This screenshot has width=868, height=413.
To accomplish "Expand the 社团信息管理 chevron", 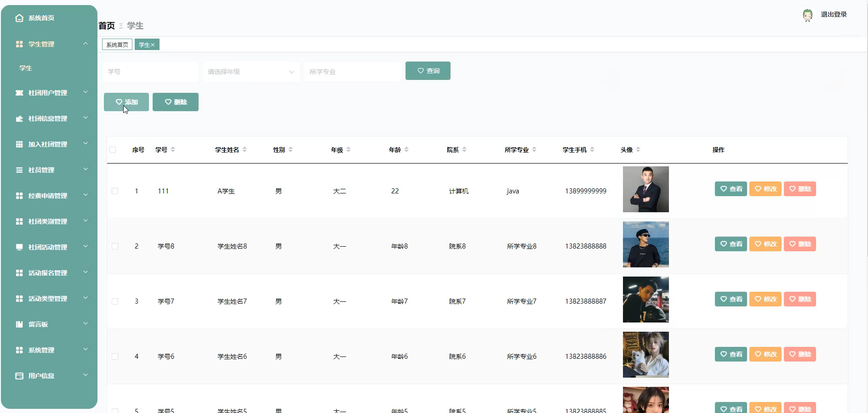I will tap(86, 118).
